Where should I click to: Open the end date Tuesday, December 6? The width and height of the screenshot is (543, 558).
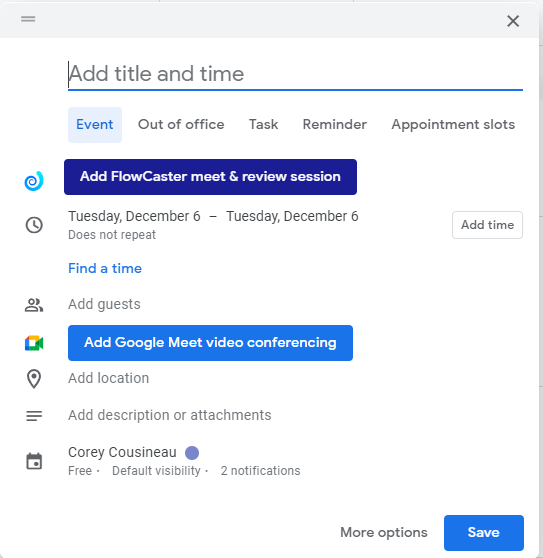tap(292, 216)
